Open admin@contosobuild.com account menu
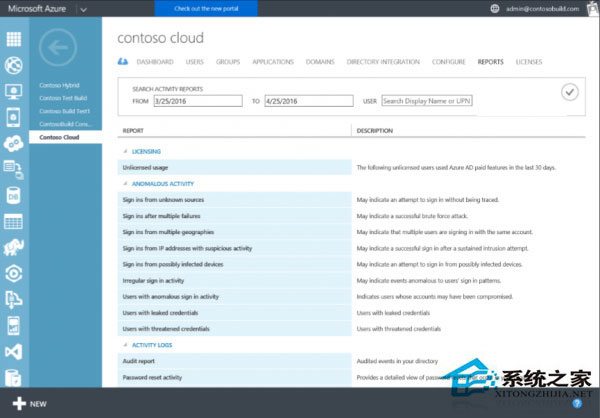This screenshot has width=600, height=418. 543,8
